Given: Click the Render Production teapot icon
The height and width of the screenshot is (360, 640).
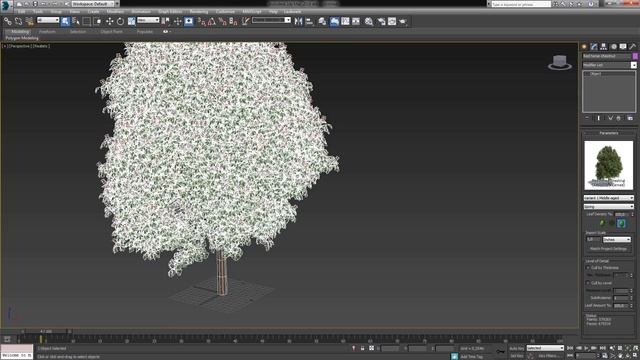Looking at the screenshot, I should (x=403, y=21).
